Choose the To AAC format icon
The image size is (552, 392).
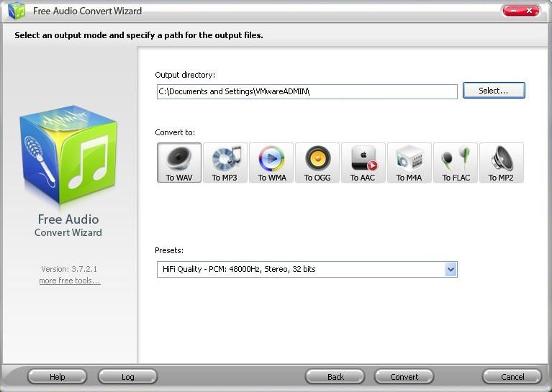point(363,163)
